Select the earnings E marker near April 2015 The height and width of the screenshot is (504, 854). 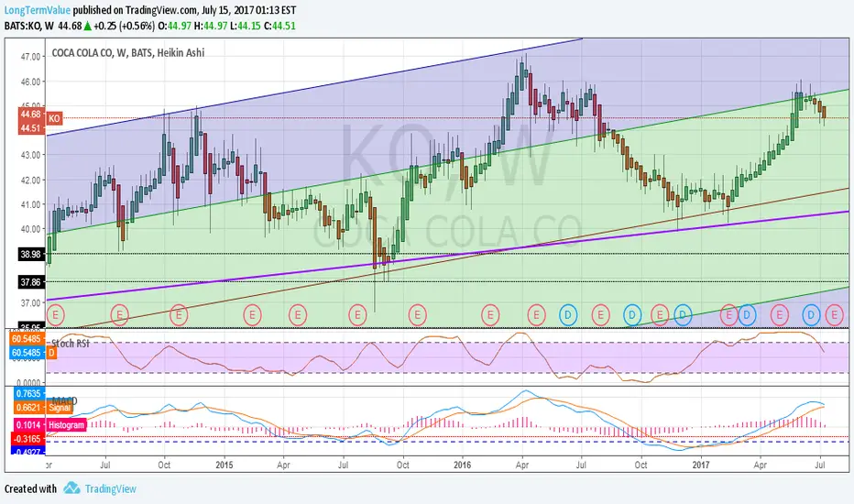tap(298, 314)
